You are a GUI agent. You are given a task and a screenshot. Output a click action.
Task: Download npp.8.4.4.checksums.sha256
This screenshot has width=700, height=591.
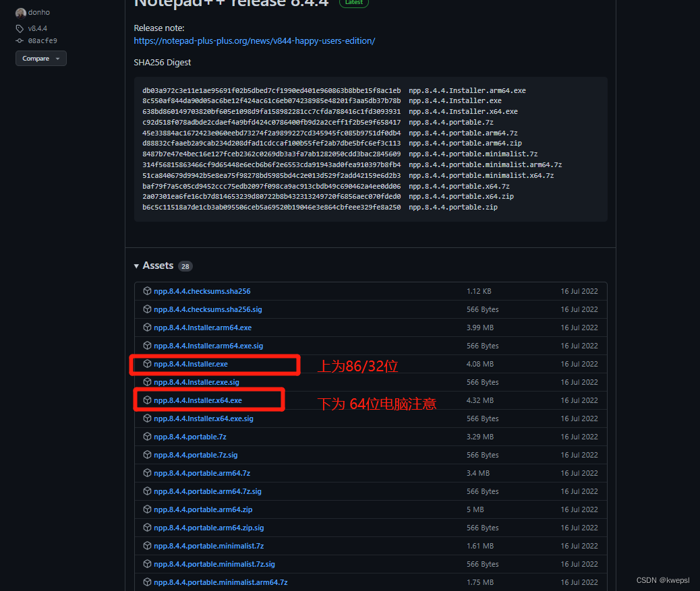(202, 291)
